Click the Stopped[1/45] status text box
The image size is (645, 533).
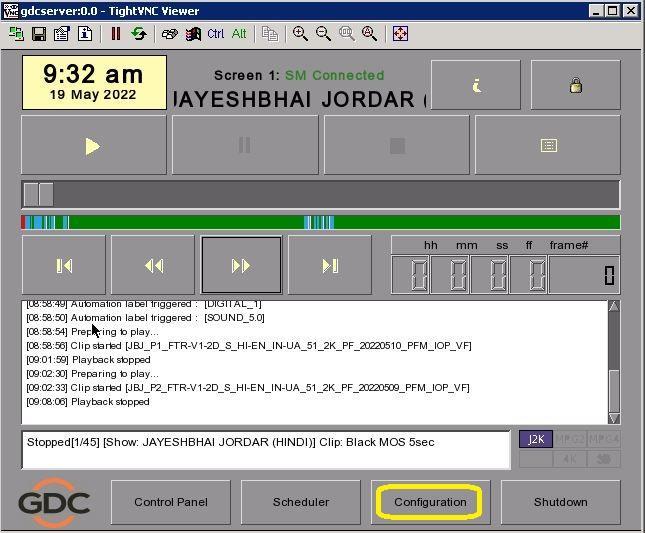tap(266, 450)
